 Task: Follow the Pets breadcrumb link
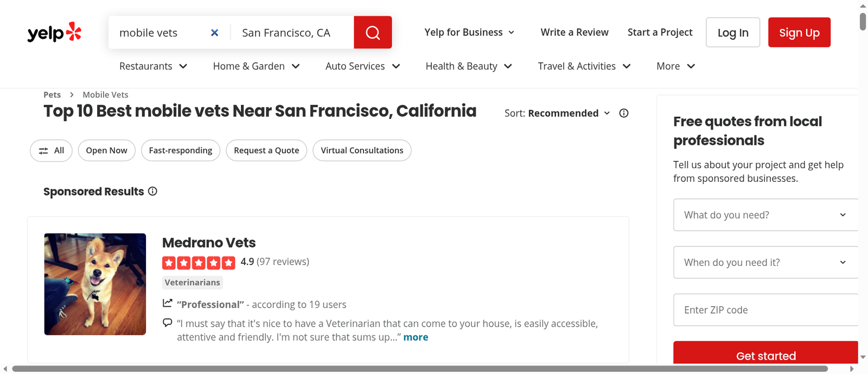tap(52, 94)
